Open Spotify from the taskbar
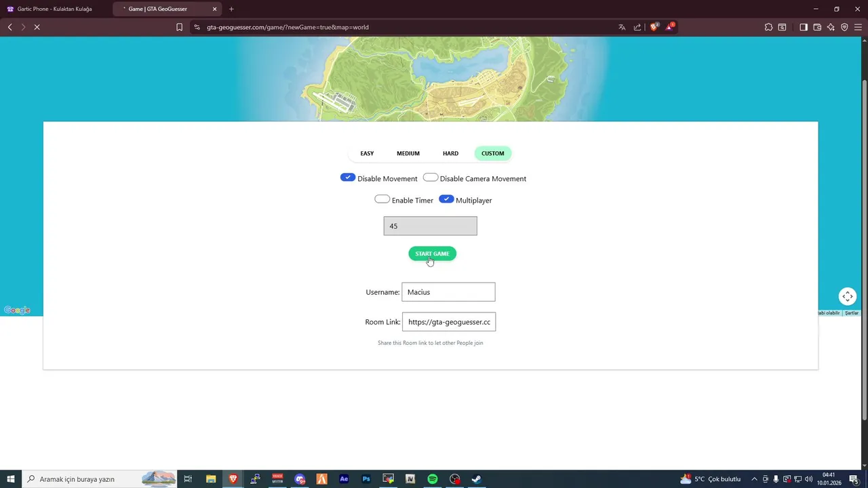The height and width of the screenshot is (488, 868). point(433,479)
